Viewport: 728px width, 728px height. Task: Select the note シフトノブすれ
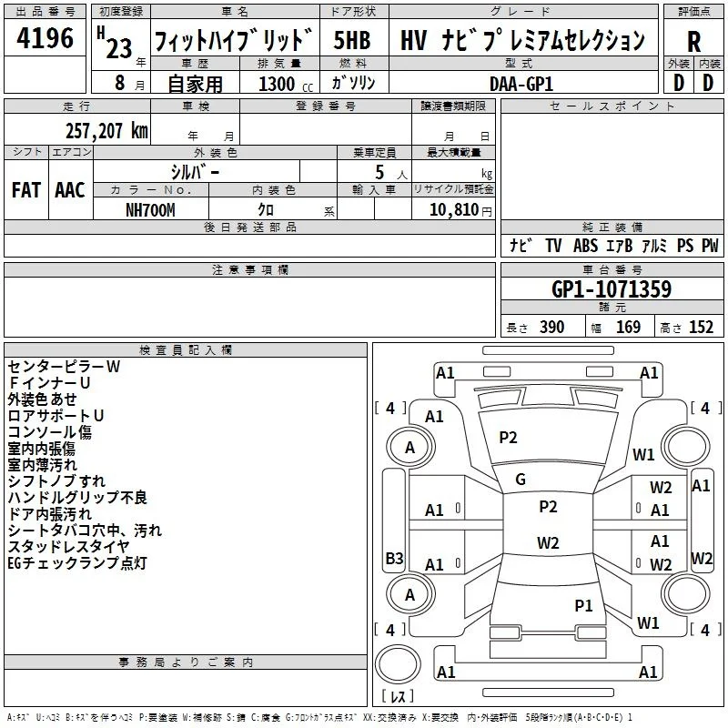pos(56,481)
